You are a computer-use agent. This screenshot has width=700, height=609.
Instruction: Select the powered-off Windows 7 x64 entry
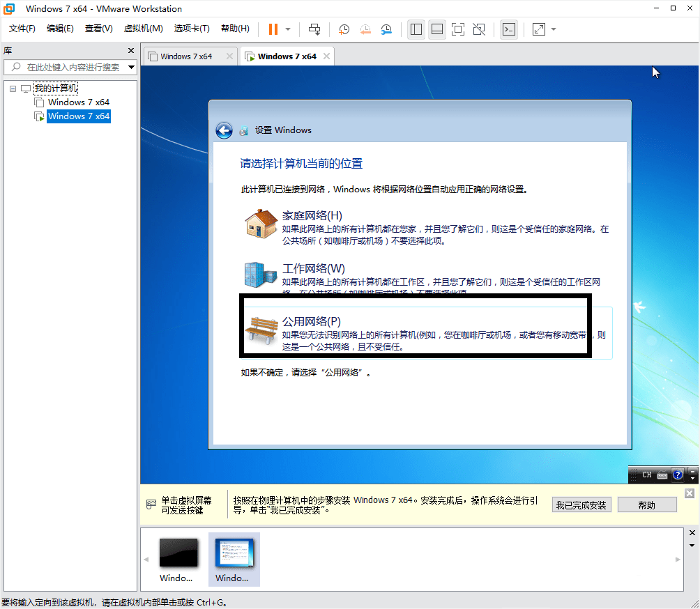(79, 102)
